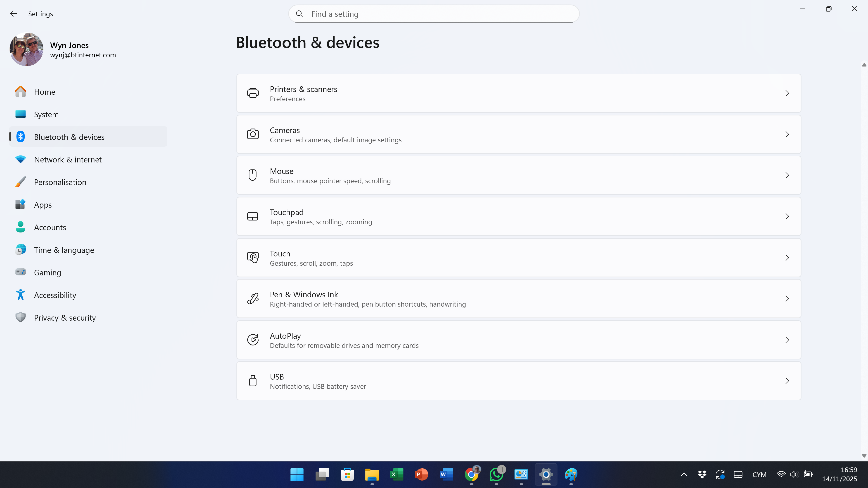
Task: Switch to the System settings section
Action: [46, 114]
